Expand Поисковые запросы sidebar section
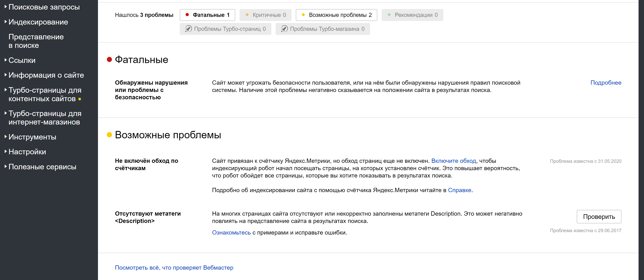 click(x=44, y=7)
